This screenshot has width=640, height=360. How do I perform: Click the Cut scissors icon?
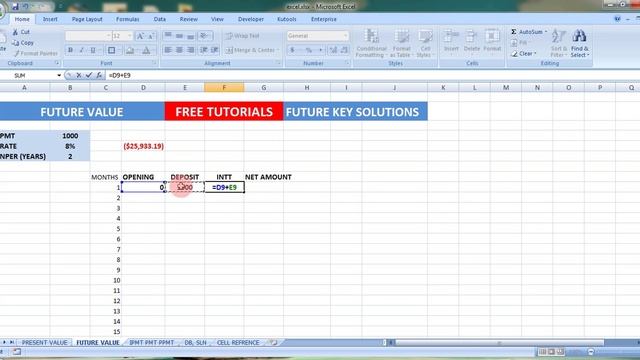[x=16, y=32]
